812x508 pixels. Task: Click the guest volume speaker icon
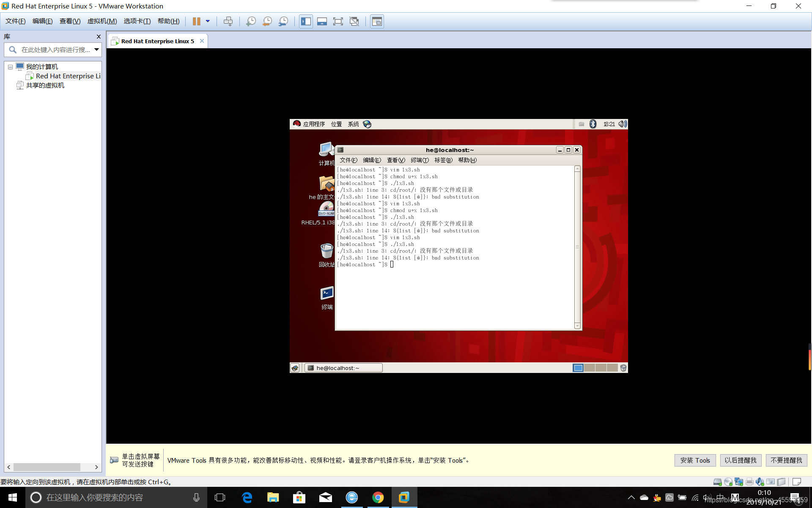click(622, 124)
